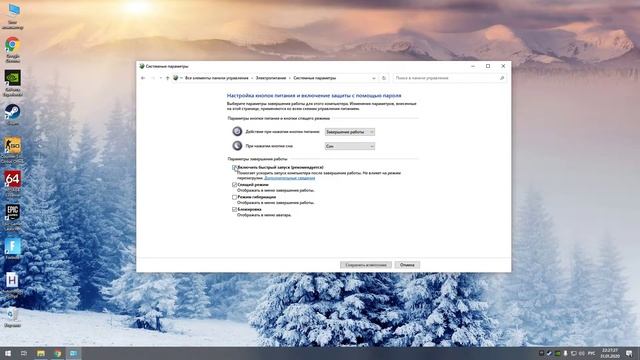This screenshot has height=360, width=640.
Task: Switch input language РУС indicator
Action: (x=592, y=353)
